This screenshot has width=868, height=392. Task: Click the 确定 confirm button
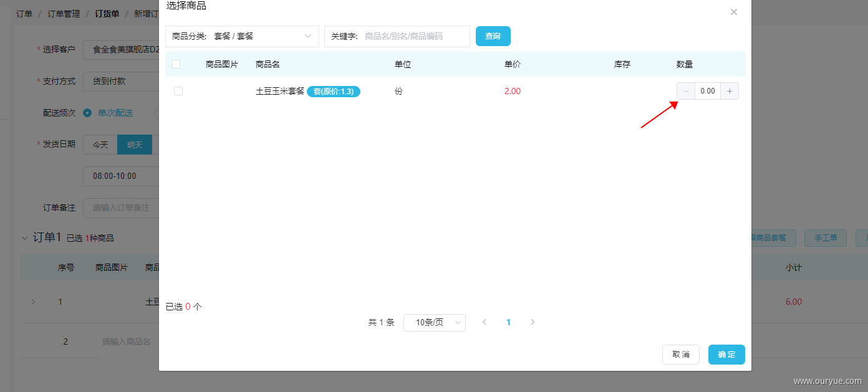[726, 355]
